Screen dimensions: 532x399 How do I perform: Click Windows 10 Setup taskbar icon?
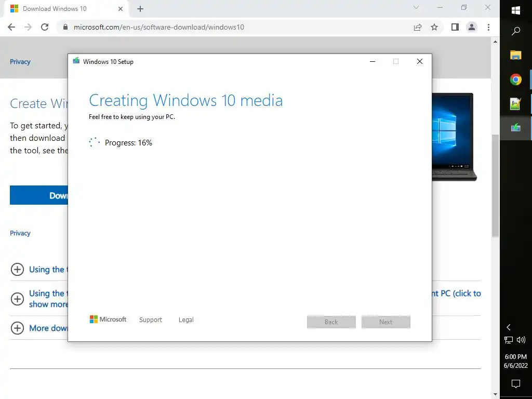516,128
